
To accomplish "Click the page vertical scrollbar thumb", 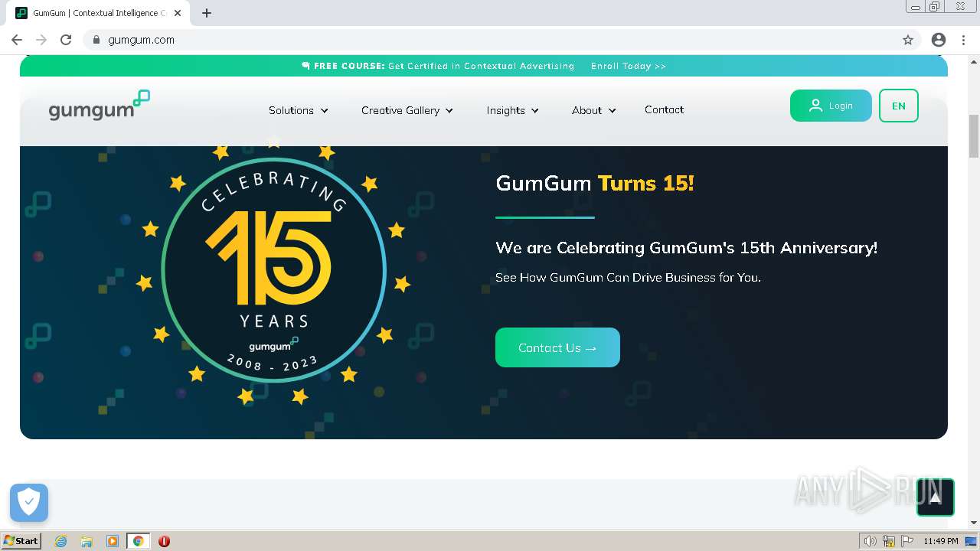I will (974, 135).
